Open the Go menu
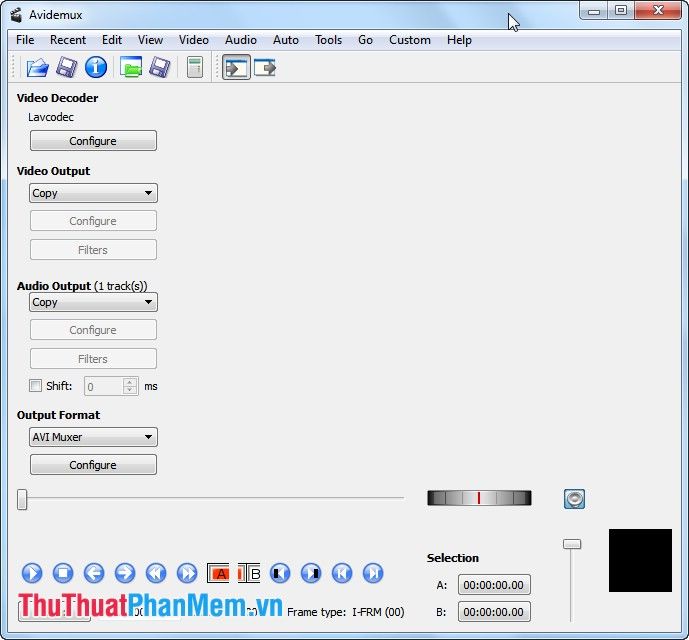 365,40
